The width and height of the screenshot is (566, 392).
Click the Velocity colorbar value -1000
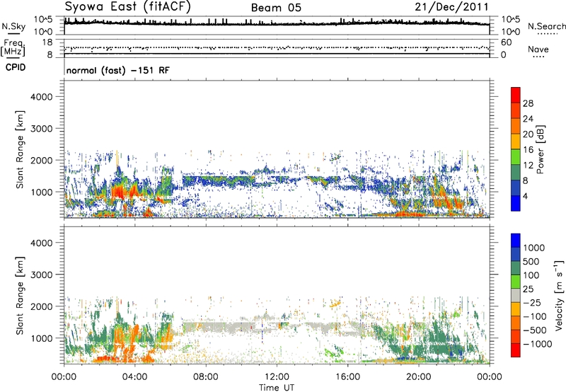[538, 344]
